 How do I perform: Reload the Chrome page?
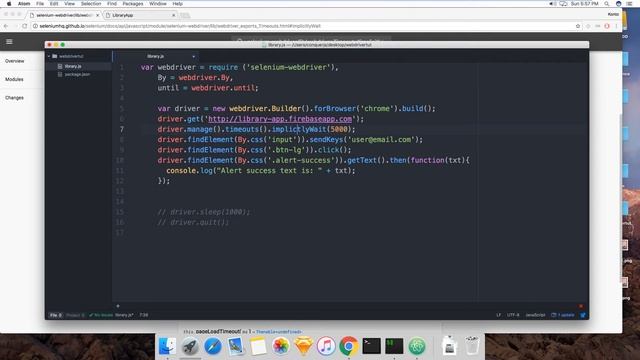coord(24,26)
